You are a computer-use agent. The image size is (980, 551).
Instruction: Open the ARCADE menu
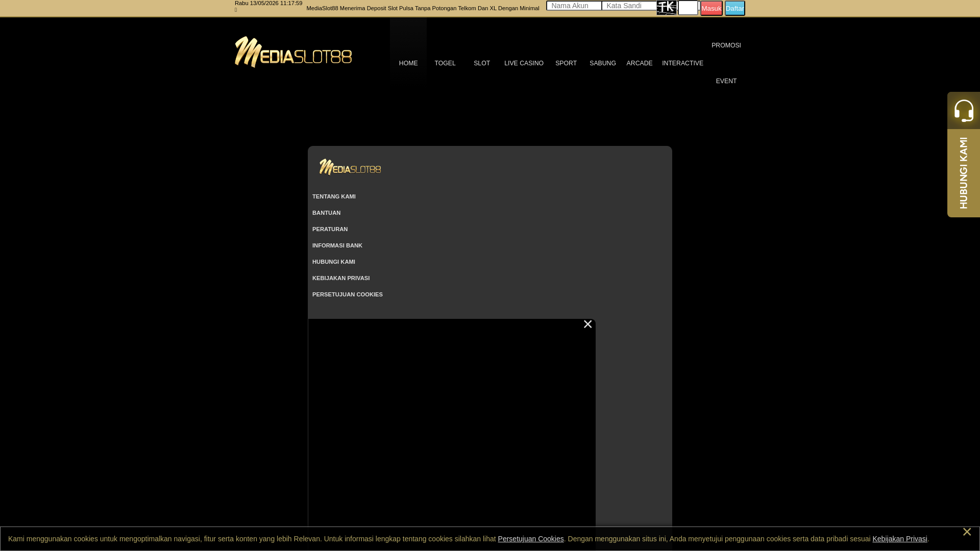[x=640, y=63]
